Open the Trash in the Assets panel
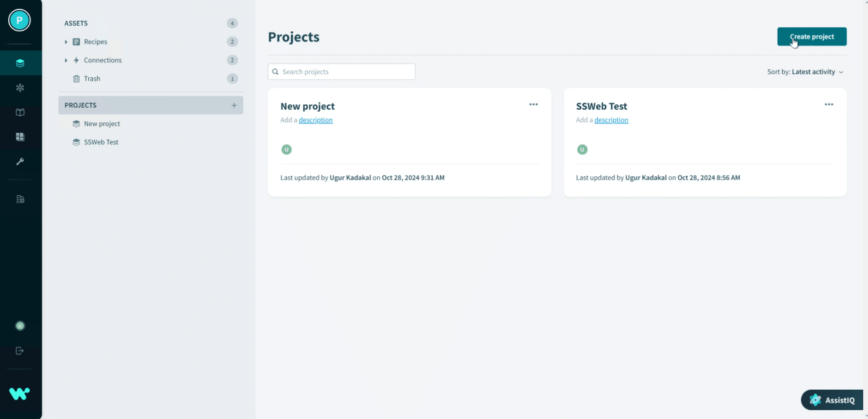The image size is (868, 419). 88,78
